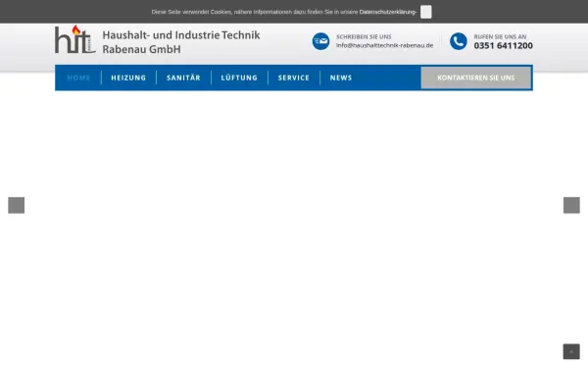The image size is (588, 368).
Task: Open the Lüftung menu item
Action: [x=239, y=78]
